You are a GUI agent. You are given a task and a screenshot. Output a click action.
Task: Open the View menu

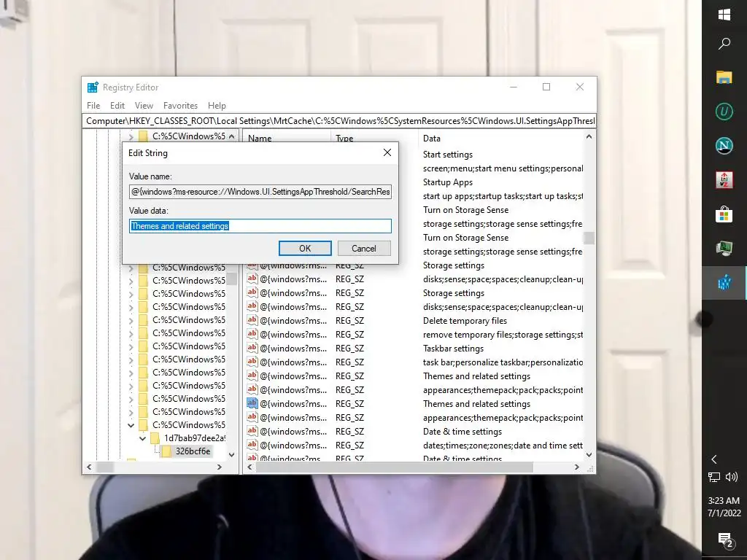144,105
